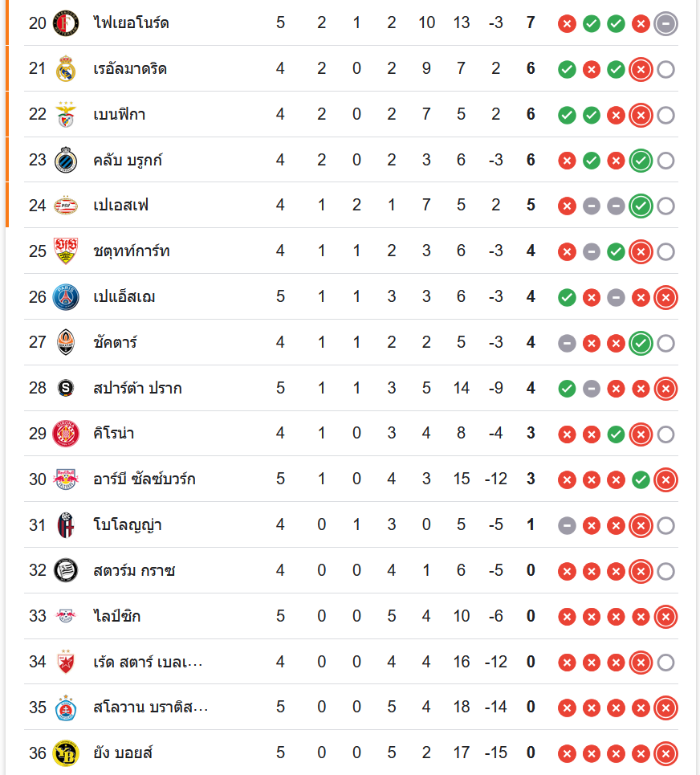Click the Club Brugge crest

pyautogui.click(x=65, y=161)
